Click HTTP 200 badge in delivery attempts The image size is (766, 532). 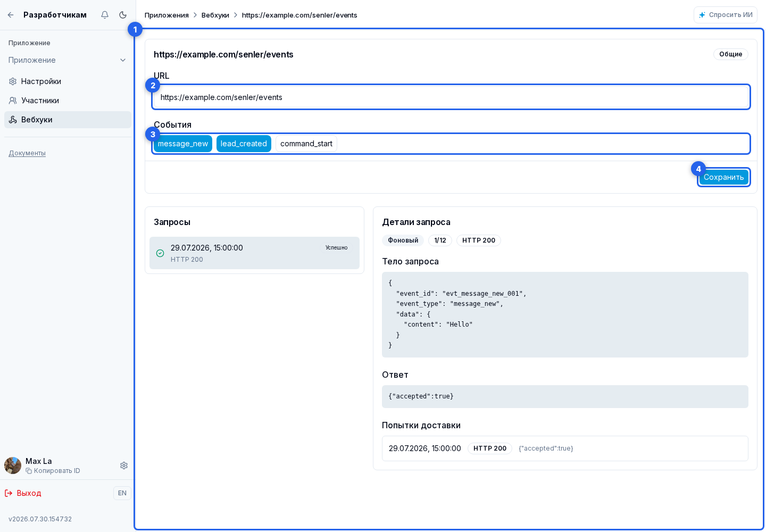click(x=490, y=448)
